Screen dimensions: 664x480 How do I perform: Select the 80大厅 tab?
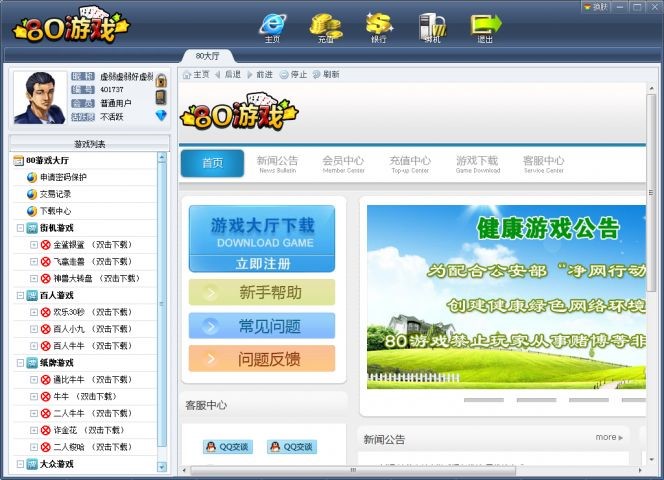tap(208, 56)
